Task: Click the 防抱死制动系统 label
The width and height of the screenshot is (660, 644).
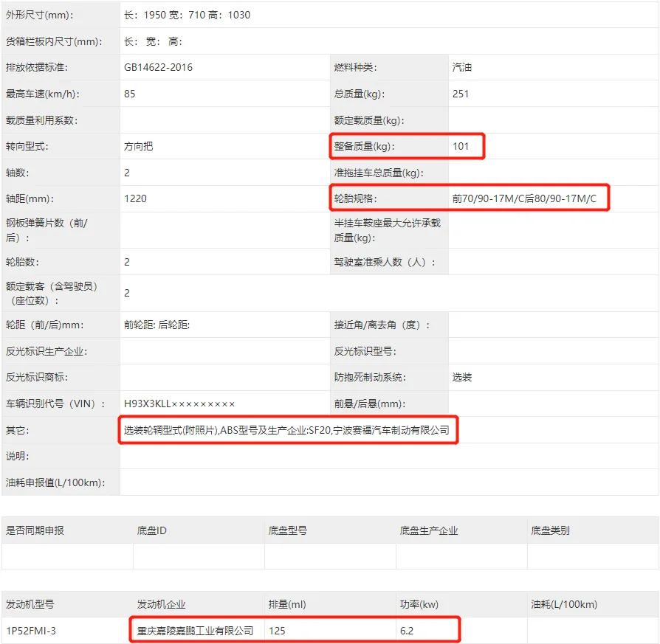Action: [370, 377]
